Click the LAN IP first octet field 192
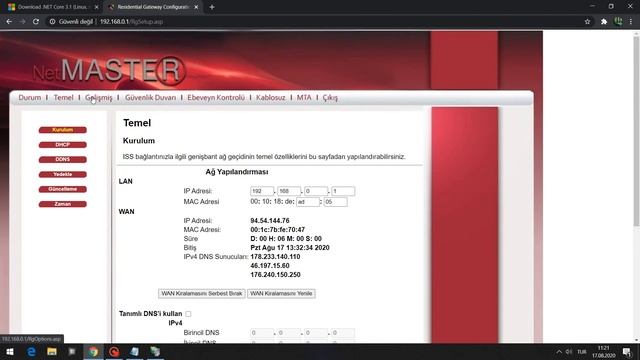This screenshot has width=640, height=360. (x=262, y=191)
